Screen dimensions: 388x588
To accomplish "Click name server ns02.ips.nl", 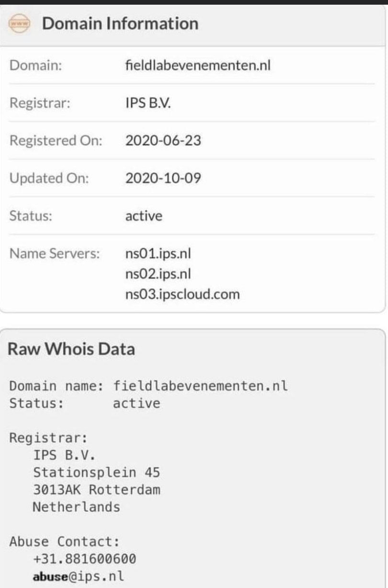I will 158,273.
